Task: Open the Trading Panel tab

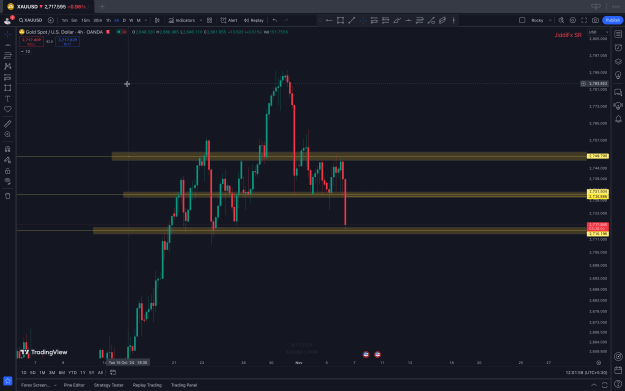Action: [x=184, y=385]
